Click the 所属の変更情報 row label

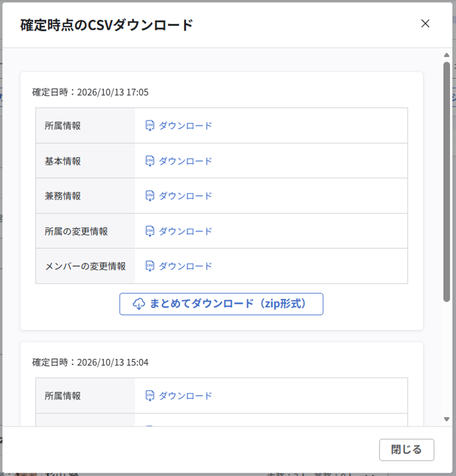pos(76,231)
